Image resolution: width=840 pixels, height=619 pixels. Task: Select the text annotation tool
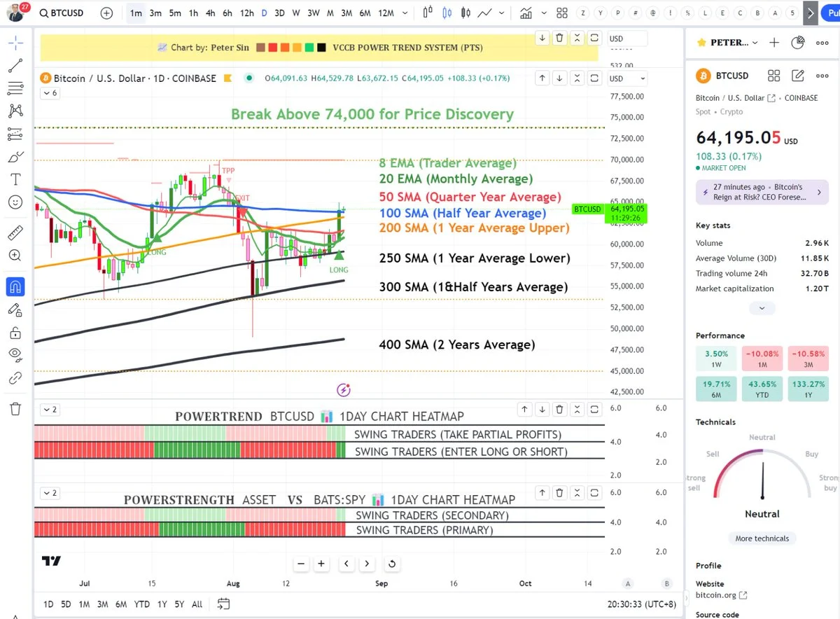15,179
